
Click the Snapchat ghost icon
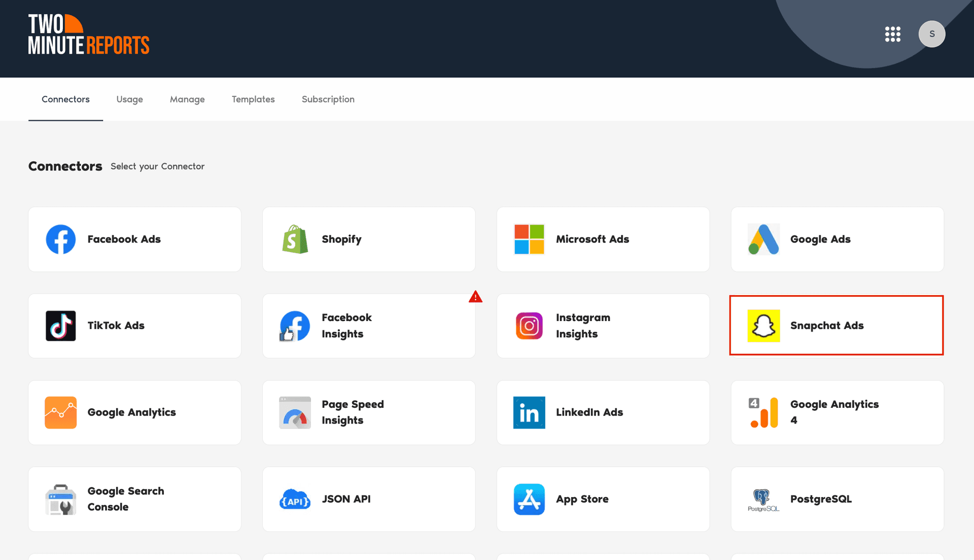pyautogui.click(x=763, y=326)
